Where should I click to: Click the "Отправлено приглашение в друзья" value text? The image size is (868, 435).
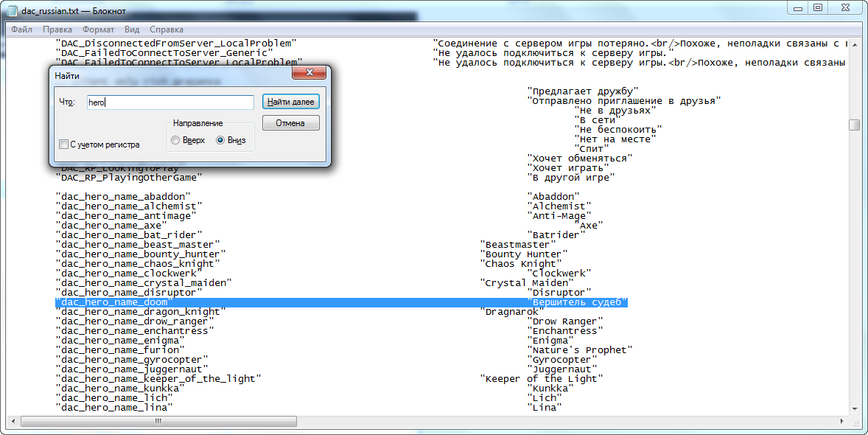point(624,101)
